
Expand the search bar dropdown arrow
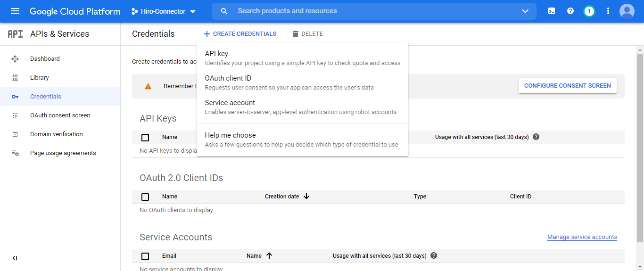(525, 11)
